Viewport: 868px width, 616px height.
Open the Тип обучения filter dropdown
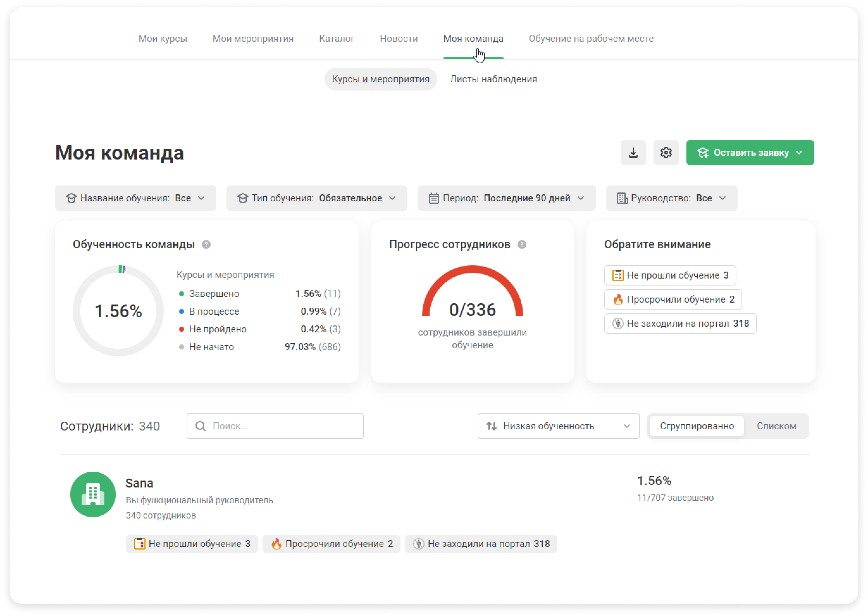[x=317, y=198]
